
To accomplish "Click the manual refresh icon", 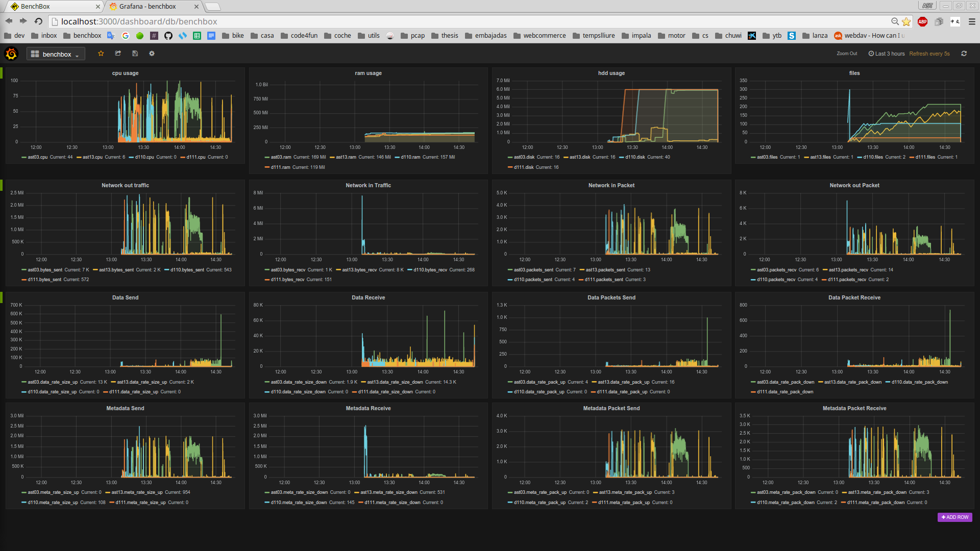I will point(964,54).
